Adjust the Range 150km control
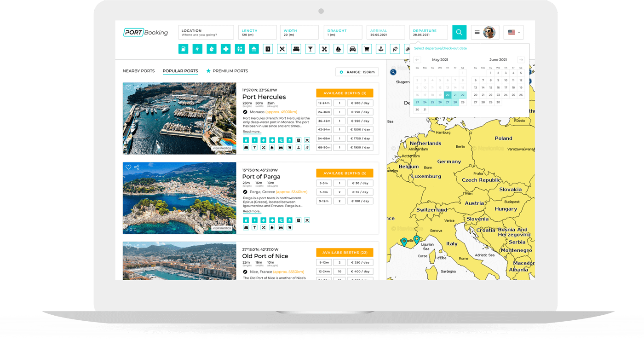Image resolution: width=644 pixels, height=341 pixels. tap(357, 72)
